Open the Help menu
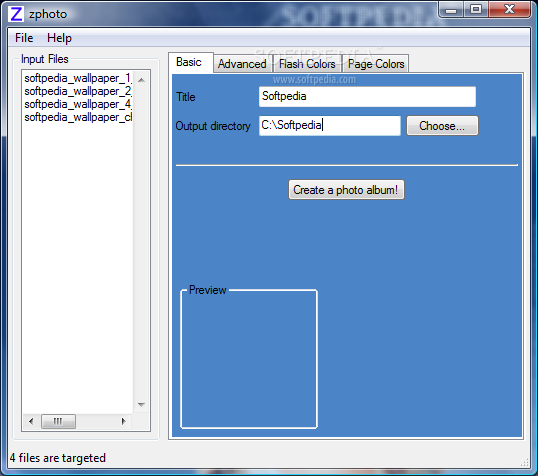This screenshot has width=538, height=476. pyautogui.click(x=59, y=38)
